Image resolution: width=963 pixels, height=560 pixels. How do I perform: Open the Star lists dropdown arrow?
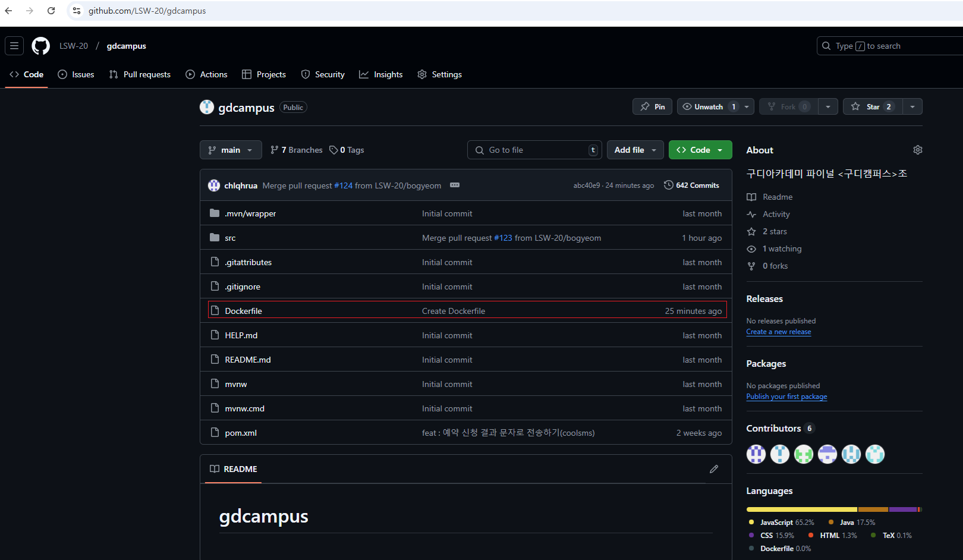(x=912, y=106)
